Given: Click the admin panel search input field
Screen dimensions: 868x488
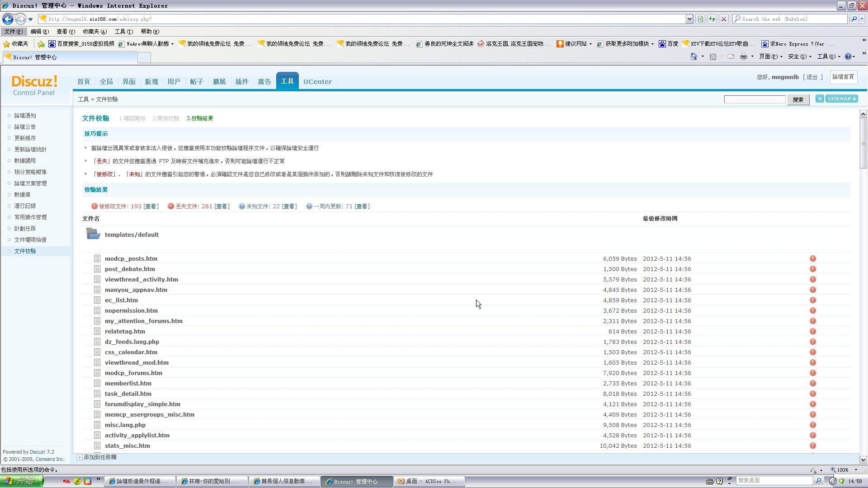Looking at the screenshot, I should click(755, 99).
